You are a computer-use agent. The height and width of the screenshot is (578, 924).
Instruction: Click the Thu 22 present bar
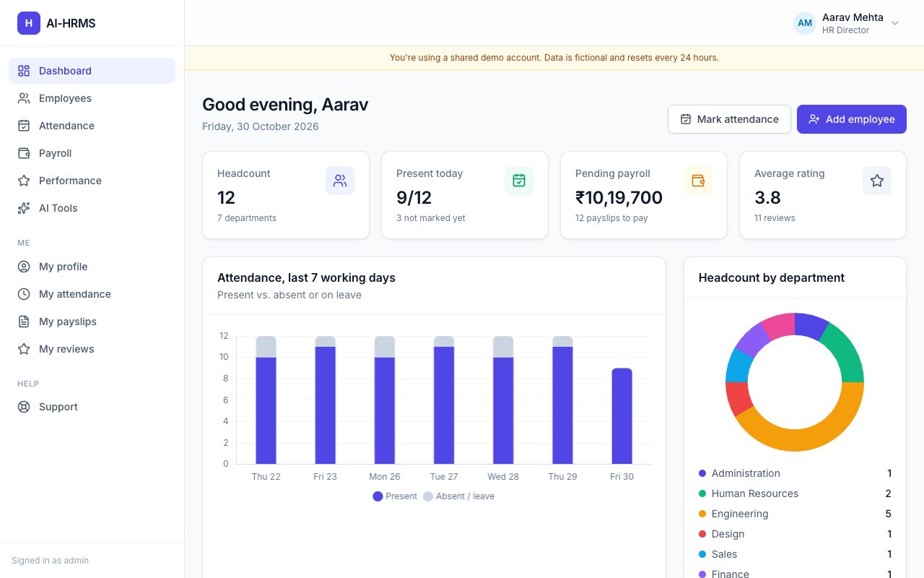pyautogui.click(x=266, y=410)
